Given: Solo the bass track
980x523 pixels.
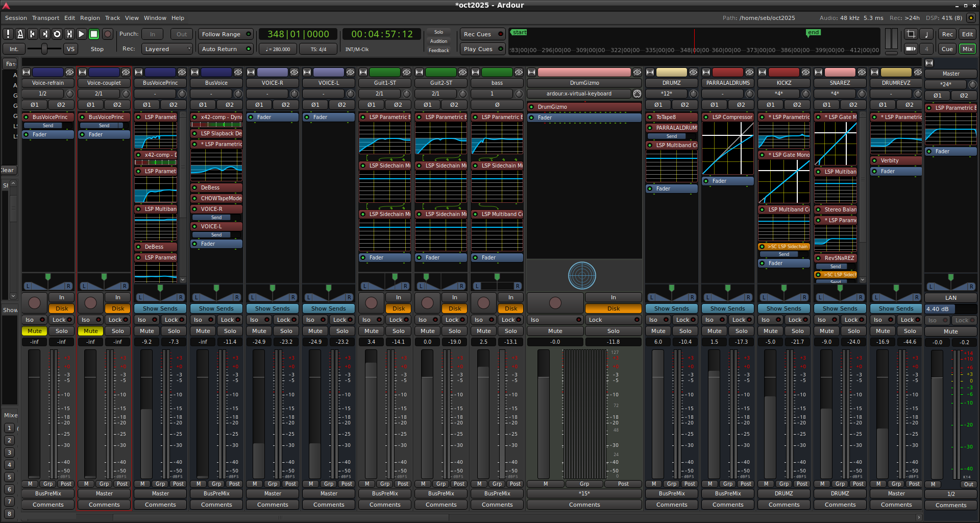Looking at the screenshot, I should tap(510, 331).
